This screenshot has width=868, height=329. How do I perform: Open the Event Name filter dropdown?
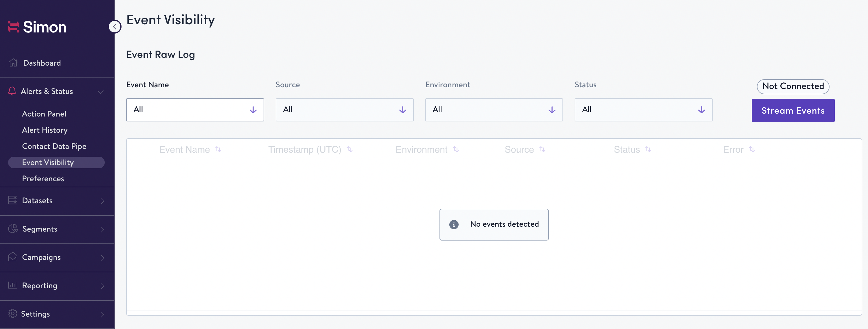[x=195, y=110]
